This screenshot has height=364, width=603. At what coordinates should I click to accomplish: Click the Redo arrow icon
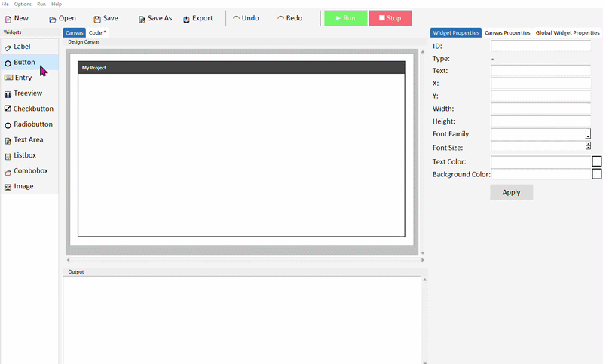click(280, 18)
